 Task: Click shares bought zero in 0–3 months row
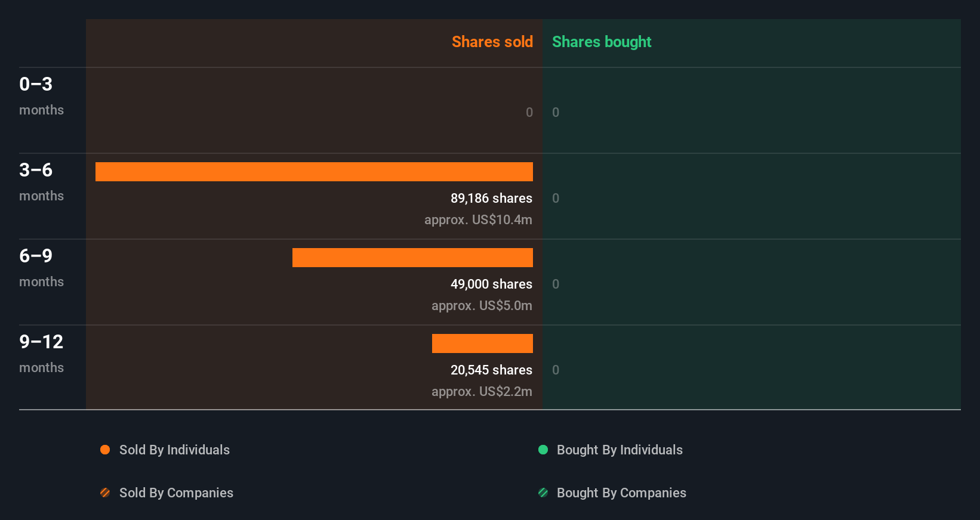[x=556, y=112]
